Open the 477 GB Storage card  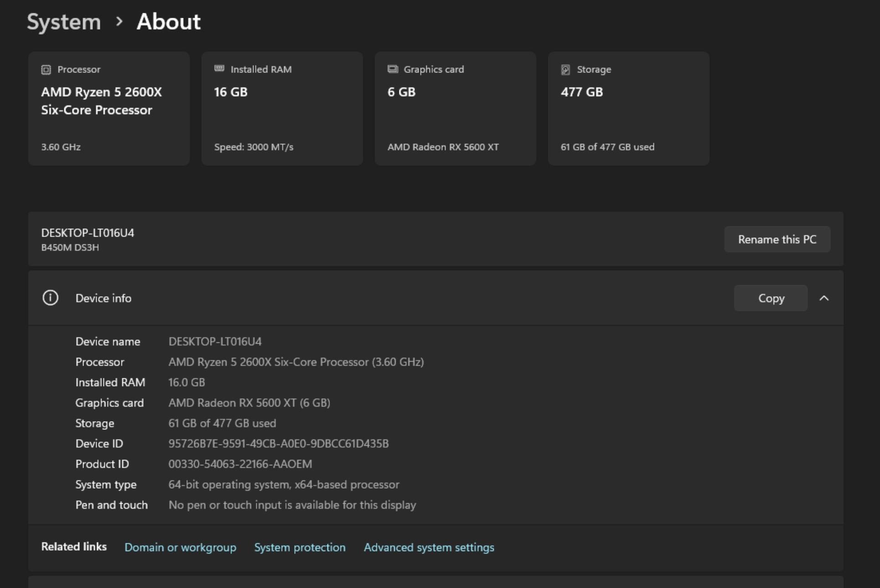[629, 108]
